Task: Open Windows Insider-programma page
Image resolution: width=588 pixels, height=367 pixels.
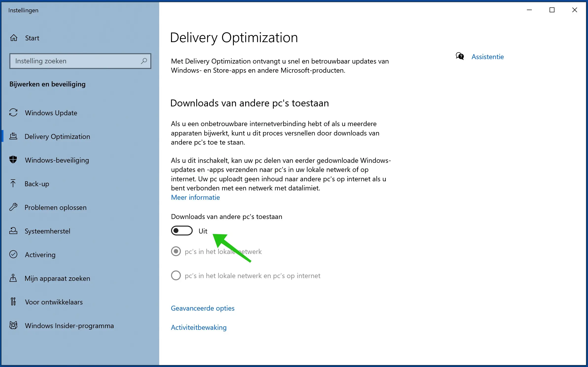Action: coord(80,326)
